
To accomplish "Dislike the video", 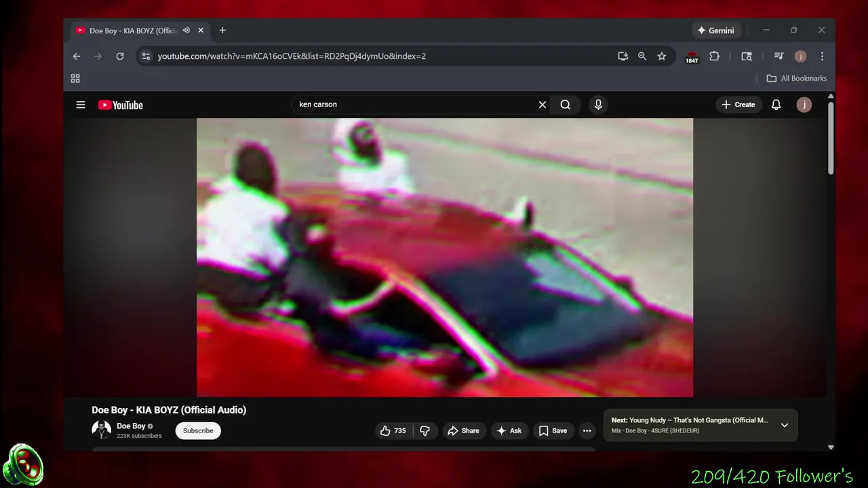I will 425,430.
